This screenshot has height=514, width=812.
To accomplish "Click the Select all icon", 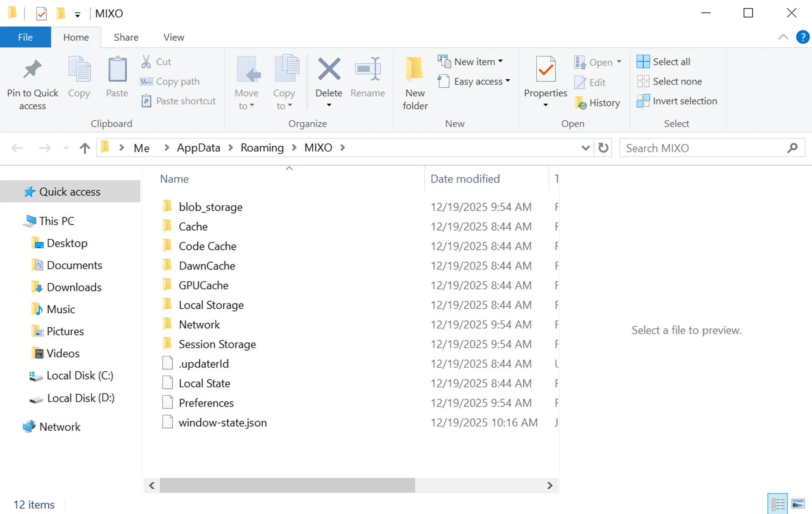I will pyautogui.click(x=643, y=62).
